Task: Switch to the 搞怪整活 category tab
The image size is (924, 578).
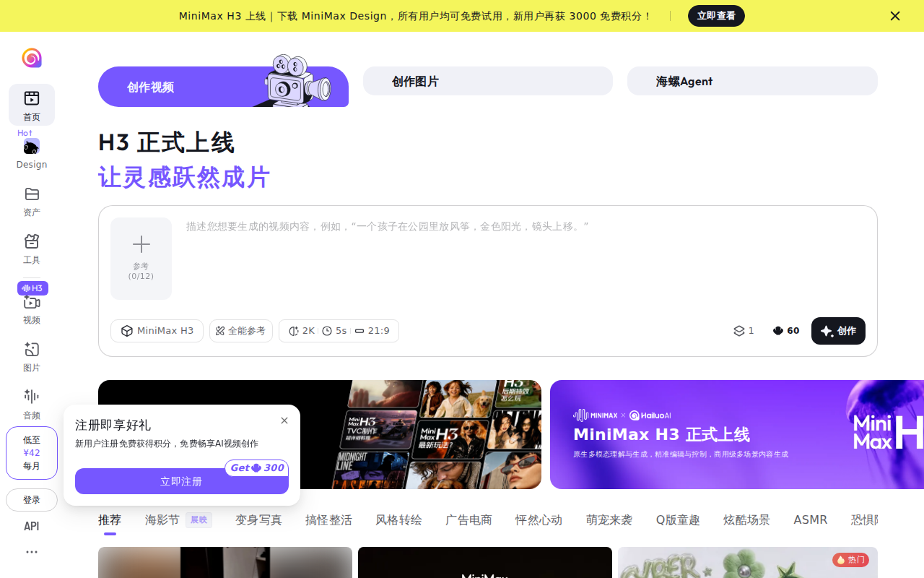Action: coord(328,520)
